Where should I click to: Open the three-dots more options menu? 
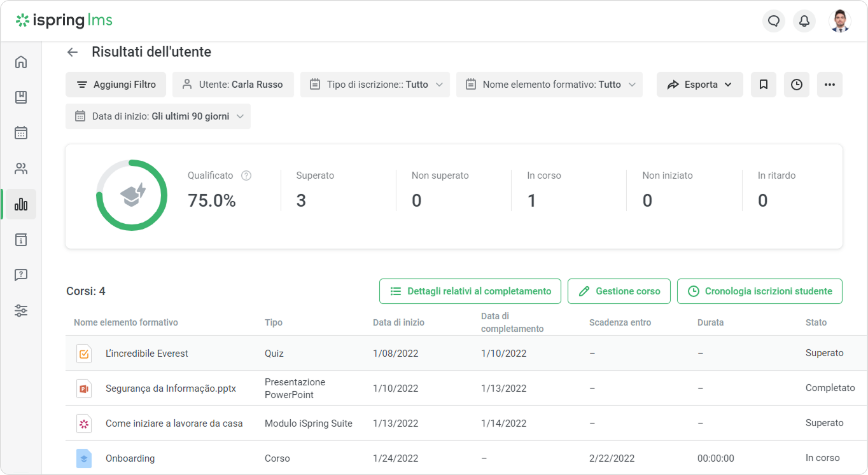(x=830, y=85)
